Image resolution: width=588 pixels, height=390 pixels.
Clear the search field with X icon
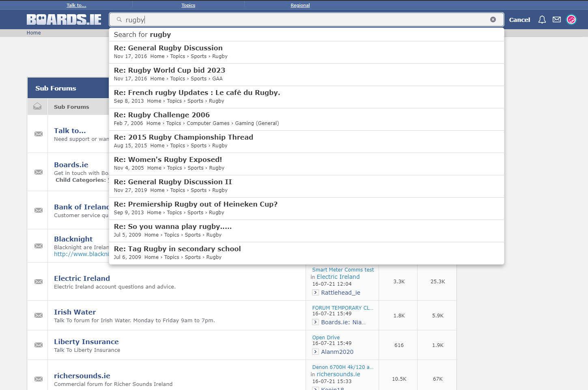click(x=493, y=19)
